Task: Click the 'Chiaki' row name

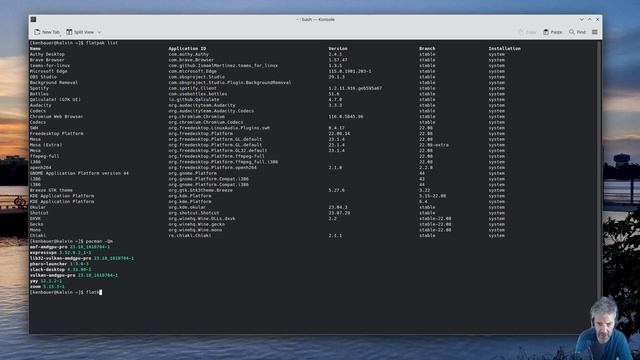Action: click(x=38, y=236)
